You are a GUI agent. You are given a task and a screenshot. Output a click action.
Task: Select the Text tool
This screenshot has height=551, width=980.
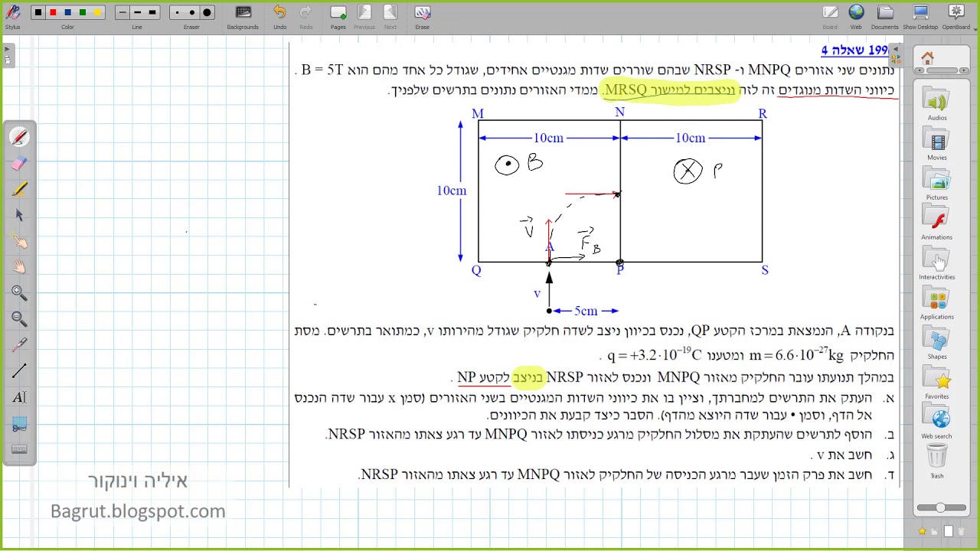[x=20, y=397]
